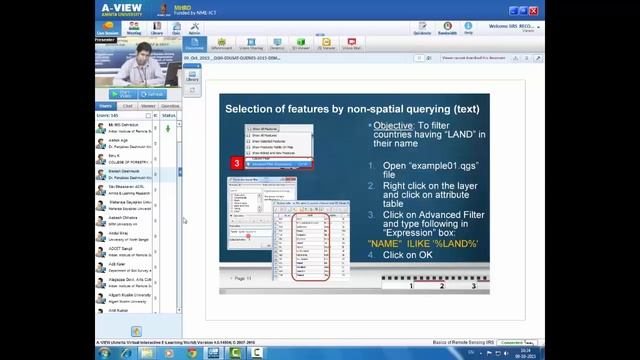Open the document Library side panel button
This screenshot has height=360, width=640.
(192, 76)
